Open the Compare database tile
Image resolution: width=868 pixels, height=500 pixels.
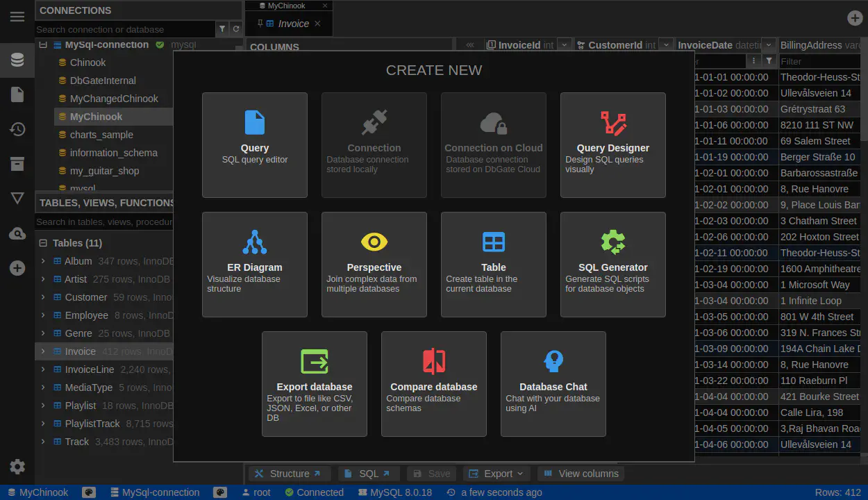tap(433, 384)
